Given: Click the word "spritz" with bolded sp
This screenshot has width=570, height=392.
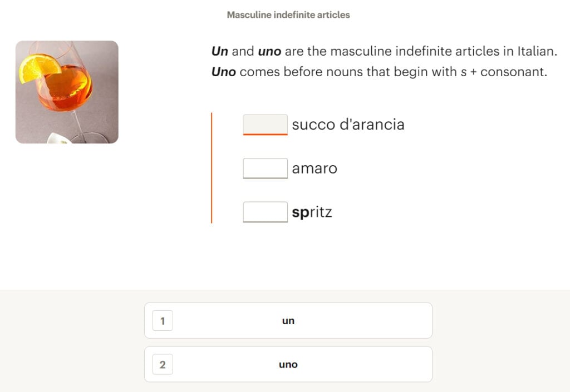Looking at the screenshot, I should [312, 211].
